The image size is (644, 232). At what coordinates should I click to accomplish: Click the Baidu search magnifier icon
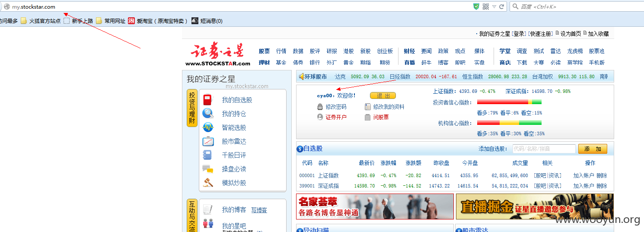click(515, 6)
